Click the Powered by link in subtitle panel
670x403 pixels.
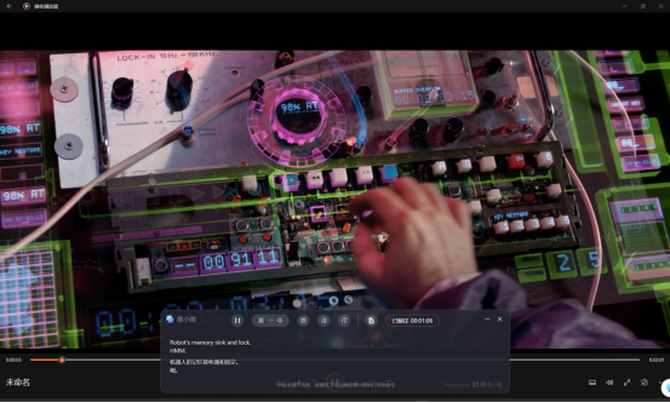click(472, 385)
